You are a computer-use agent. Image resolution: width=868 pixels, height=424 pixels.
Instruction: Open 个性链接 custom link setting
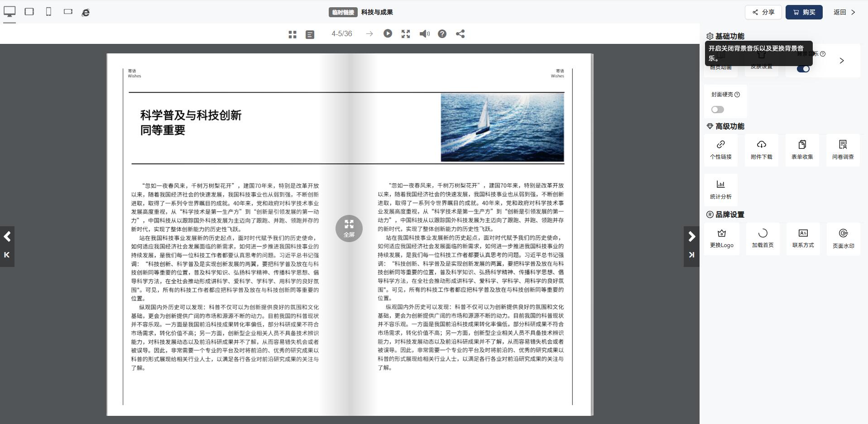click(721, 150)
